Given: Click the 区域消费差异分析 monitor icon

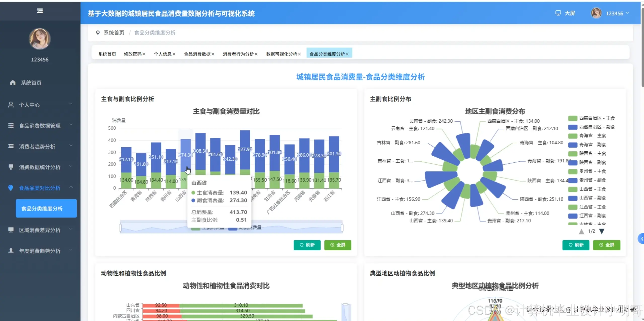Looking at the screenshot, I should [11, 230].
